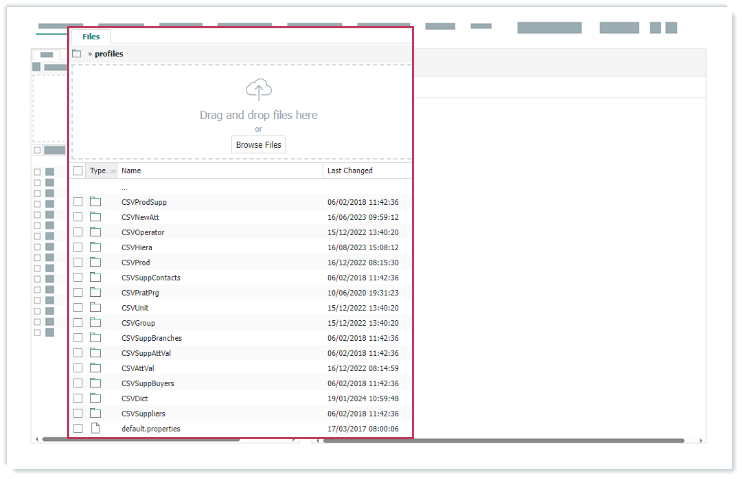Viewport: 742px width, 479px height.
Task: Go up via the parent directory entry
Action: click(125, 187)
